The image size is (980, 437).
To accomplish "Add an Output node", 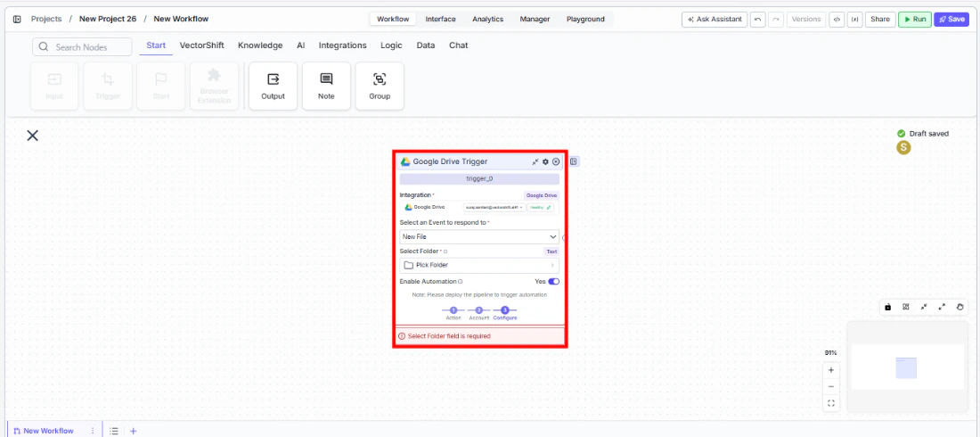I will (274, 86).
